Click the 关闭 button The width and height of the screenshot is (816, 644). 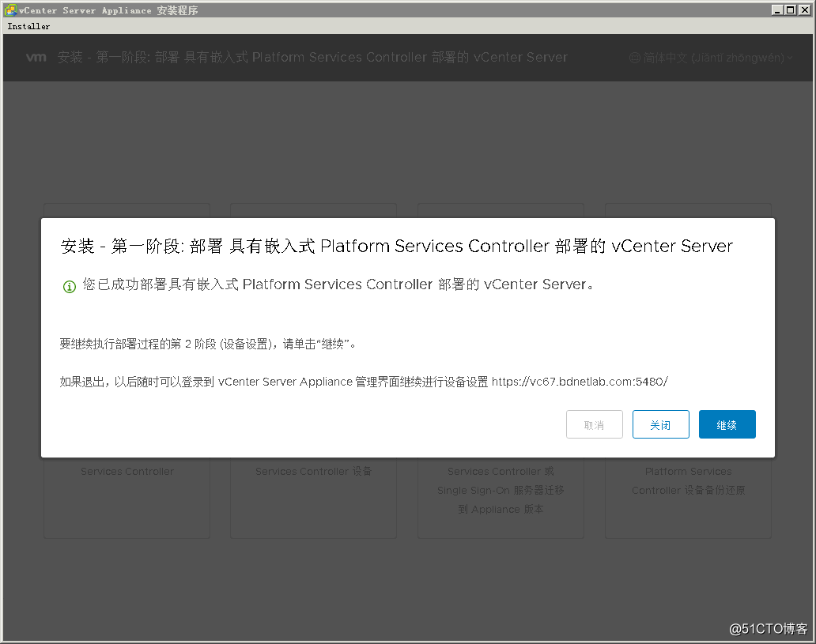660,424
